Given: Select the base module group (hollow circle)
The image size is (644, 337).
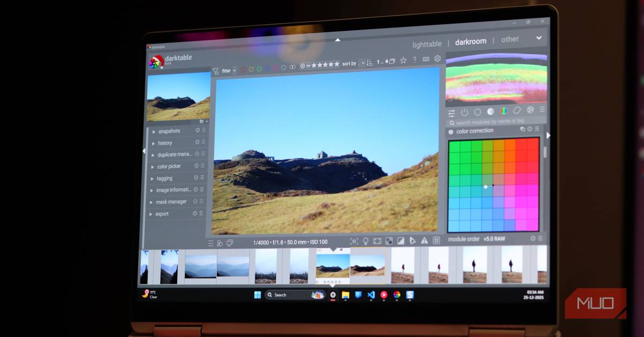Looking at the screenshot, I should (478, 112).
